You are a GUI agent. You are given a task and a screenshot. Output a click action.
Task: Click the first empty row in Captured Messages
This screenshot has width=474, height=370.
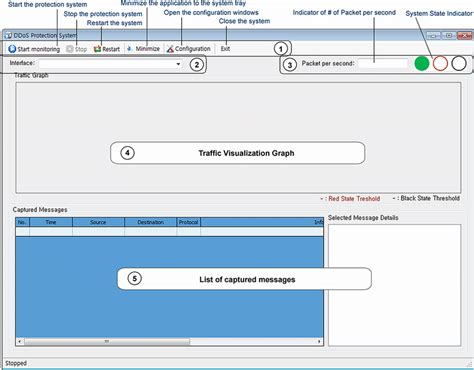click(169, 231)
